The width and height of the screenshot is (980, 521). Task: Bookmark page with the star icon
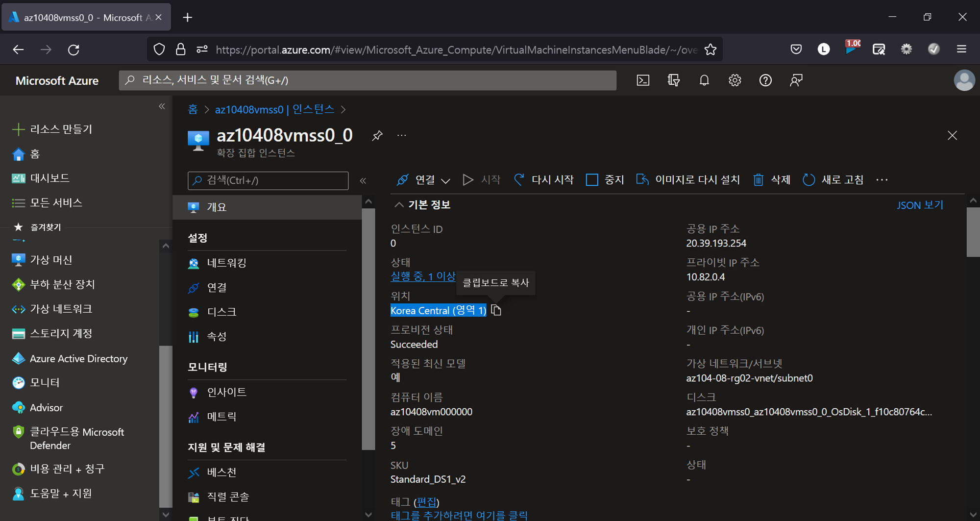pos(710,50)
